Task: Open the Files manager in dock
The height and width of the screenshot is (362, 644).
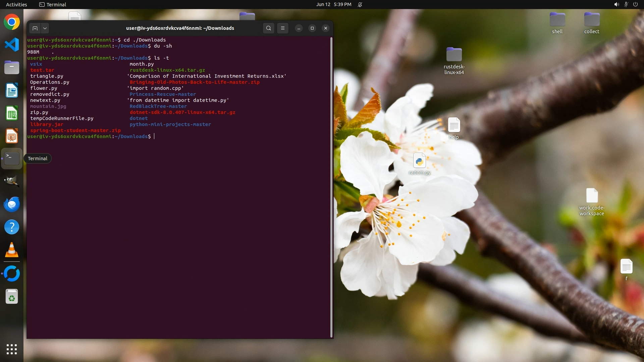Action: [12, 67]
